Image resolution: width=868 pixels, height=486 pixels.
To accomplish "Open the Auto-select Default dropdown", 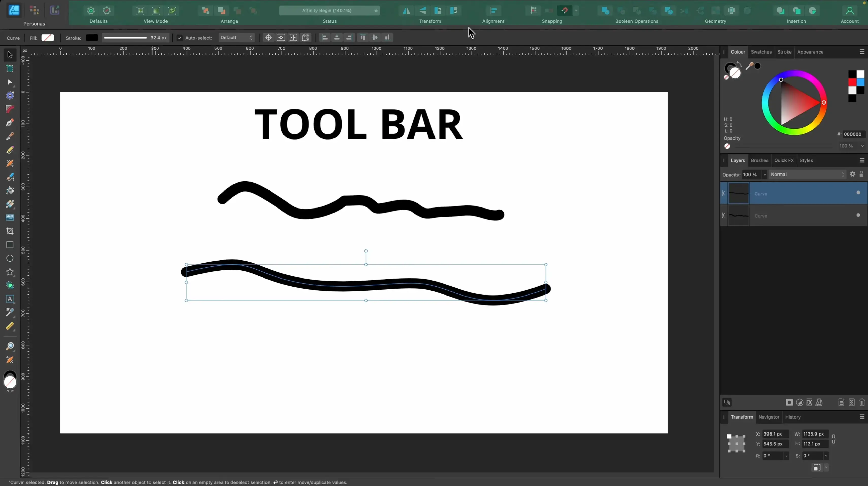I will [236, 38].
